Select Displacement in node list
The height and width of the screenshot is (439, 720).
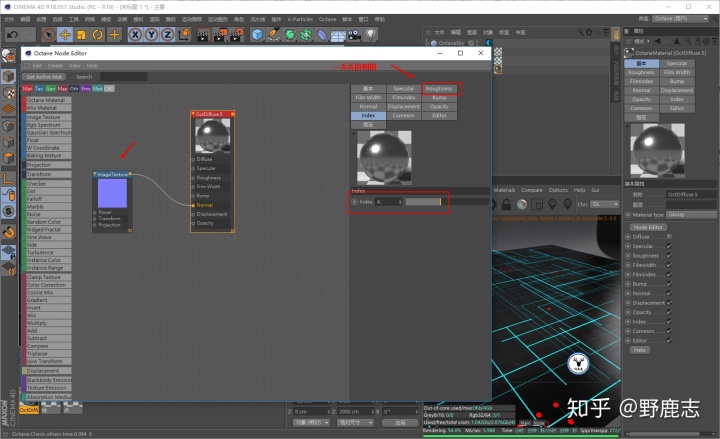click(x=48, y=371)
